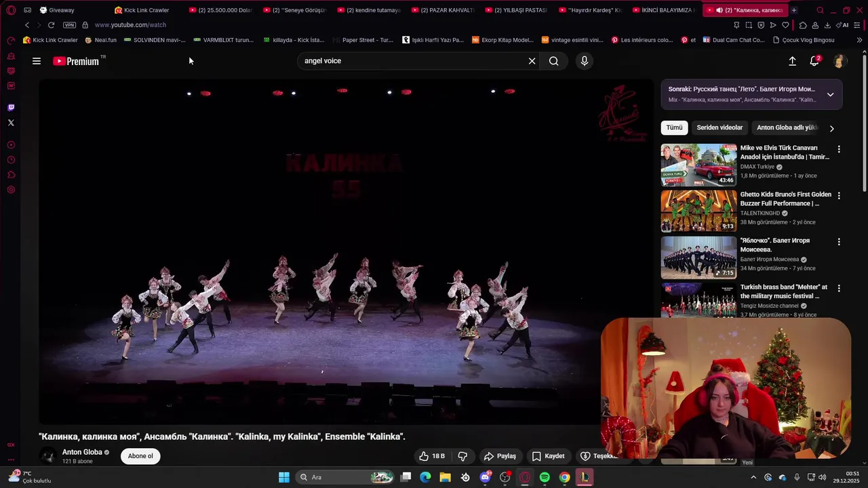This screenshot has height=488, width=868.
Task: Open the 'Яблочко' ballet video thumbnail
Action: (698, 257)
